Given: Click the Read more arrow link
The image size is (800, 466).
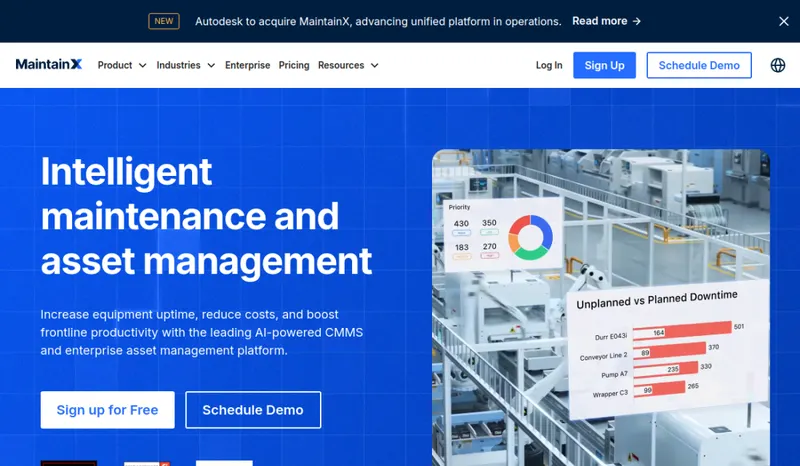Looking at the screenshot, I should click(606, 21).
